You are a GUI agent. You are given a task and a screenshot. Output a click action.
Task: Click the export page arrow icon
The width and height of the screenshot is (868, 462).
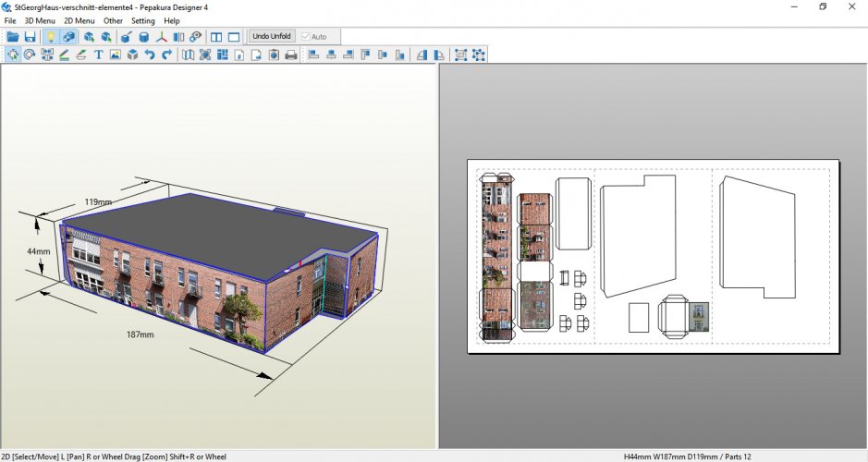click(x=256, y=55)
